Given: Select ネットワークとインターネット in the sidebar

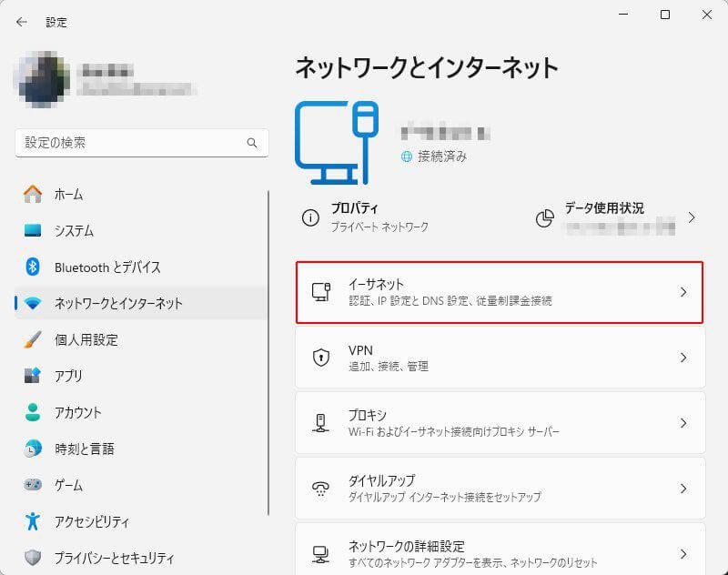Looking at the screenshot, I should [118, 303].
